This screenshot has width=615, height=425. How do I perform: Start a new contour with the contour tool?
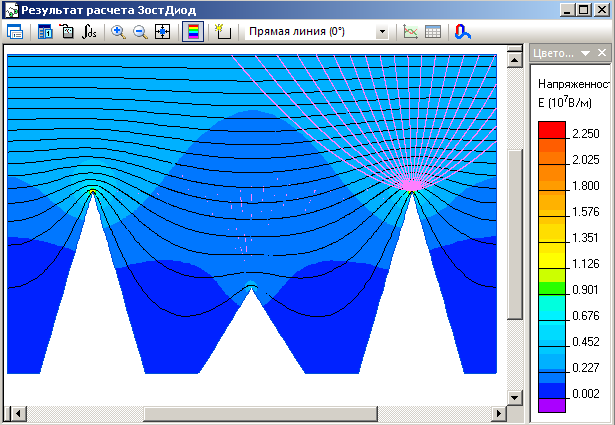point(223,32)
